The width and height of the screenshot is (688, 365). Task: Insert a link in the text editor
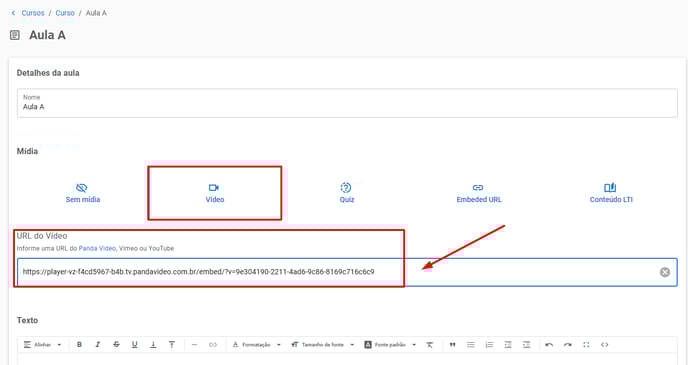213,345
